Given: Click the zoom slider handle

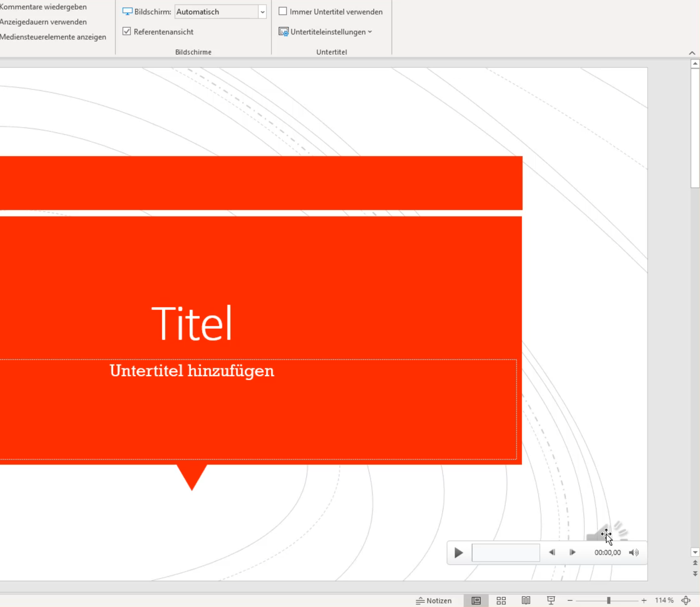Looking at the screenshot, I should [608, 600].
